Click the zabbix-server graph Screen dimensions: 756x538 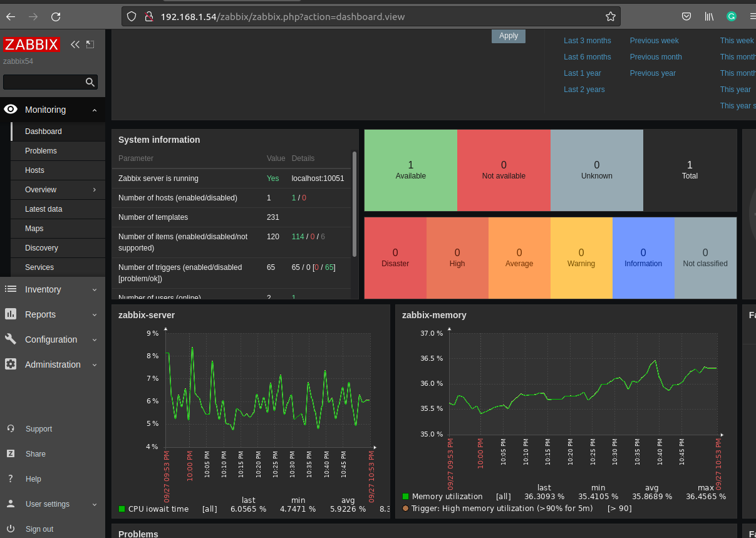coord(269,390)
